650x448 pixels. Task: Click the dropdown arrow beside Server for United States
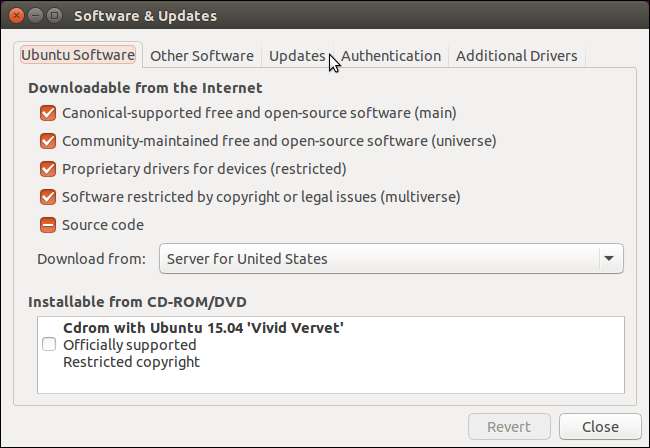(x=608, y=259)
